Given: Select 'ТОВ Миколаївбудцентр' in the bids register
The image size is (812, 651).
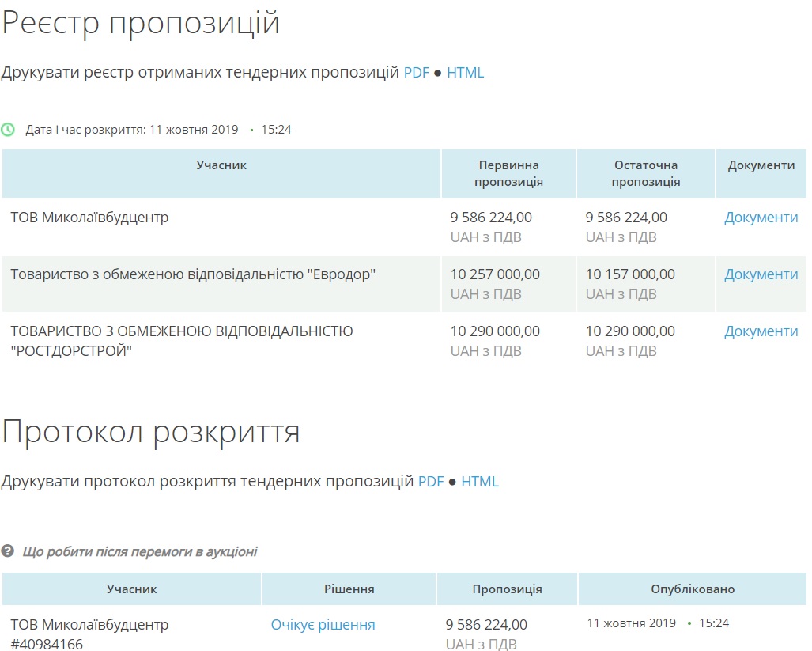Looking at the screenshot, I should pyautogui.click(x=89, y=218).
